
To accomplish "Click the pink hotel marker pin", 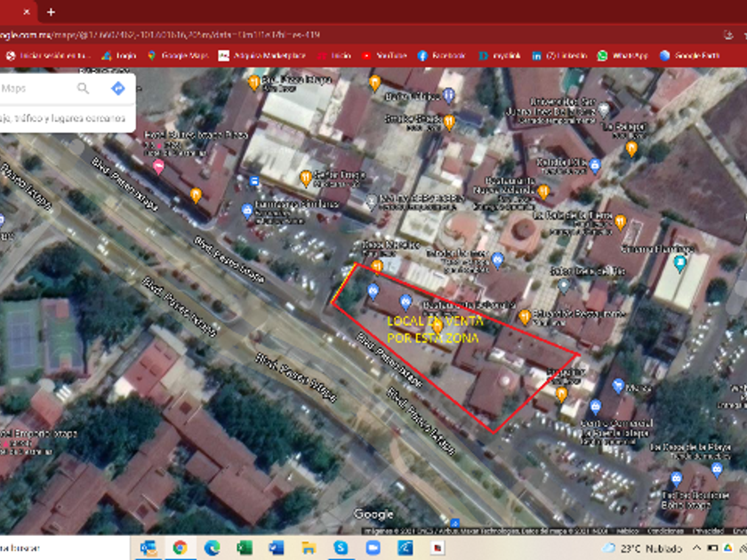I will [158, 166].
